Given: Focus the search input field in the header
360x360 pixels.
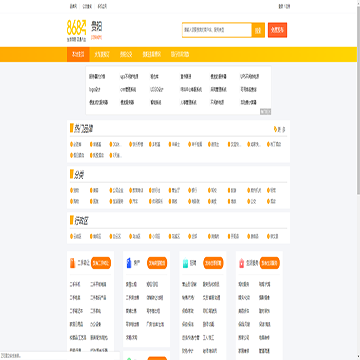Looking at the screenshot, I should [x=217, y=30].
